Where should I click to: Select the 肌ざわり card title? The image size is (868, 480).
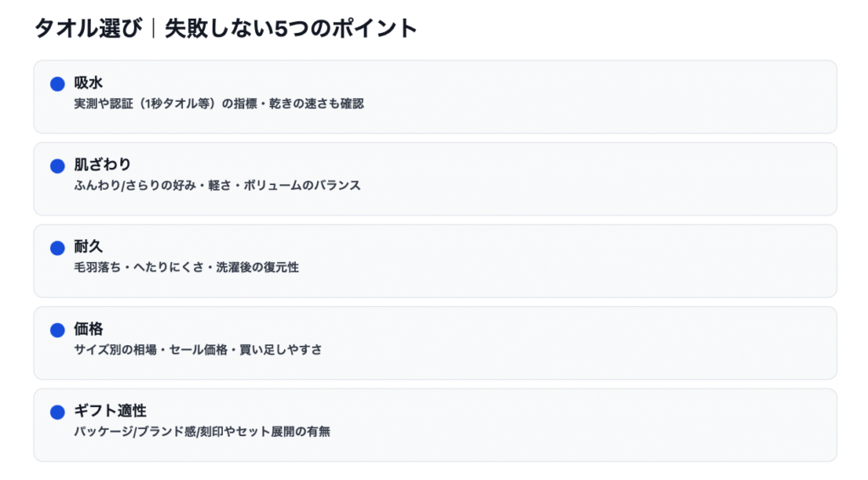tap(103, 165)
